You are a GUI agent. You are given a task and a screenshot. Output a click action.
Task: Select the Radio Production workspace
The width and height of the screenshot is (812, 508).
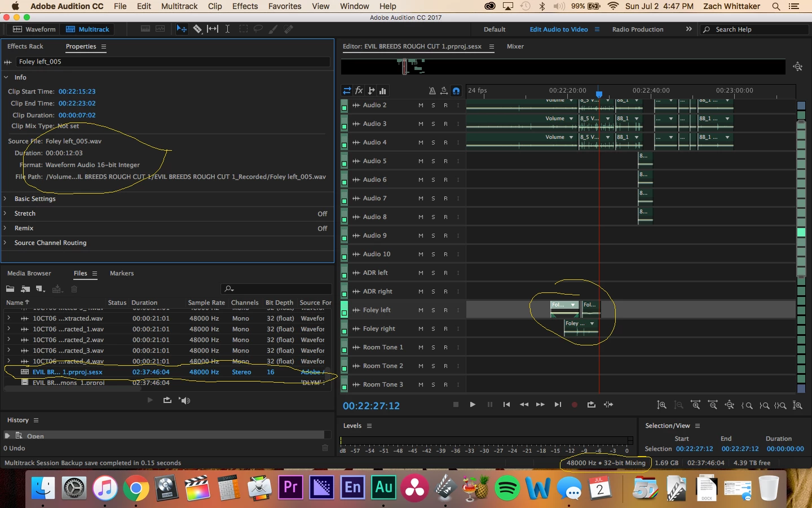[638, 29]
